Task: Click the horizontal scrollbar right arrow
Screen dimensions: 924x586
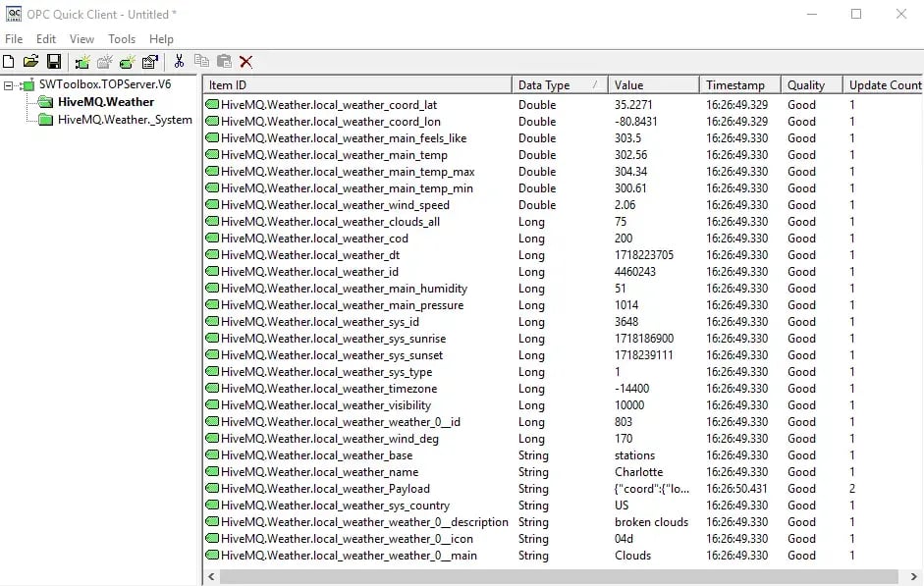Action: [915, 576]
